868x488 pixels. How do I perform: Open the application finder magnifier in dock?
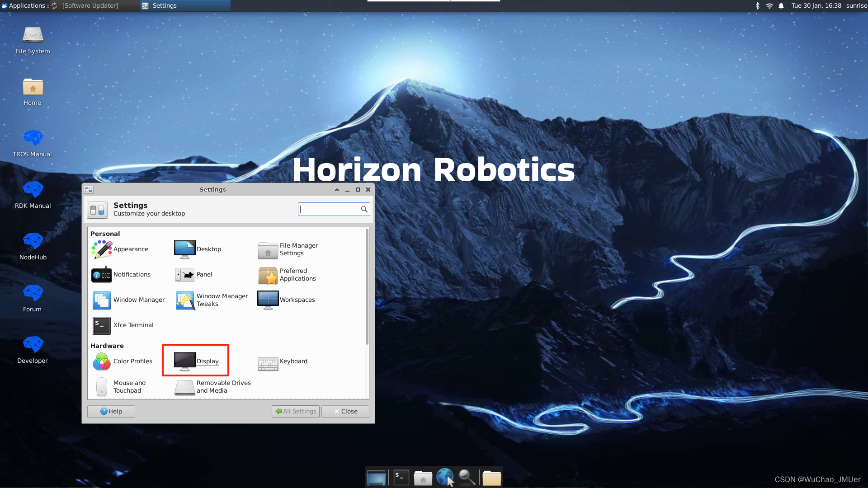coord(467,477)
